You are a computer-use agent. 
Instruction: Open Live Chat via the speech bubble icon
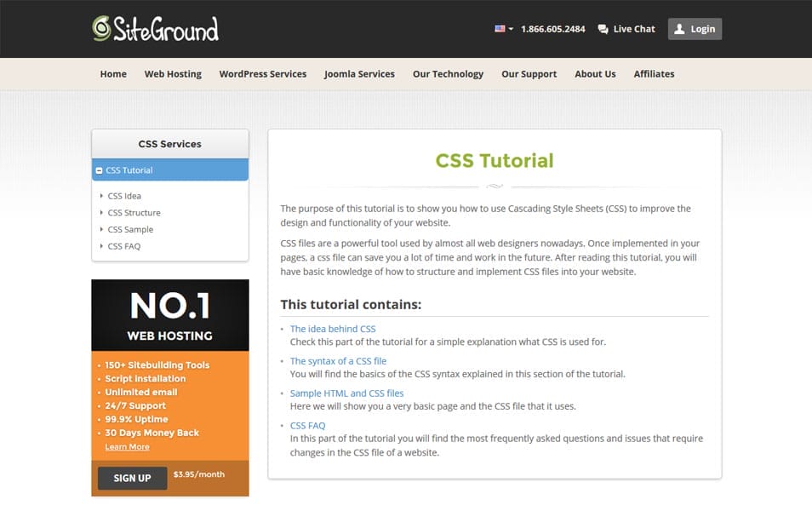[x=603, y=28]
